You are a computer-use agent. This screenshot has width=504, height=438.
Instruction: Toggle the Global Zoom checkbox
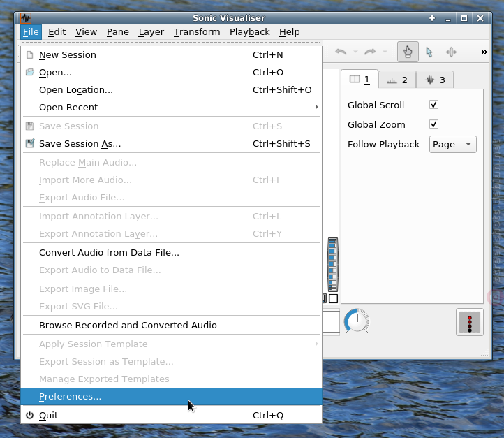pyautogui.click(x=433, y=124)
